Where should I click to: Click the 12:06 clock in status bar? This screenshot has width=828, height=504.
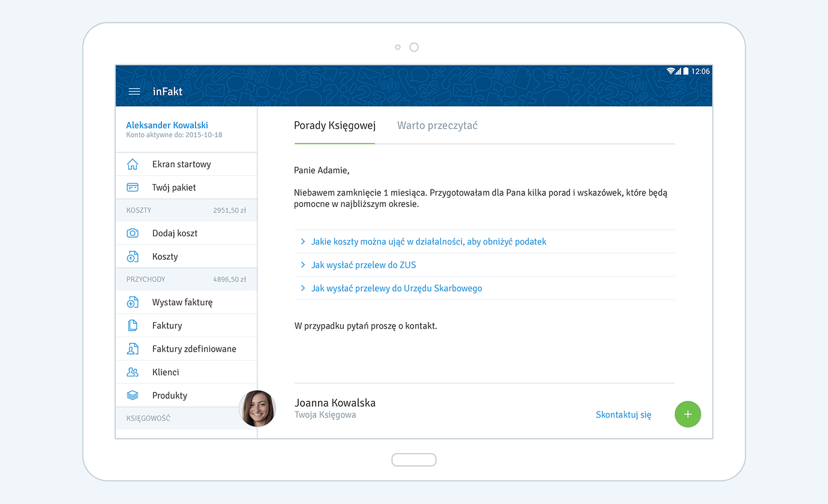point(700,71)
